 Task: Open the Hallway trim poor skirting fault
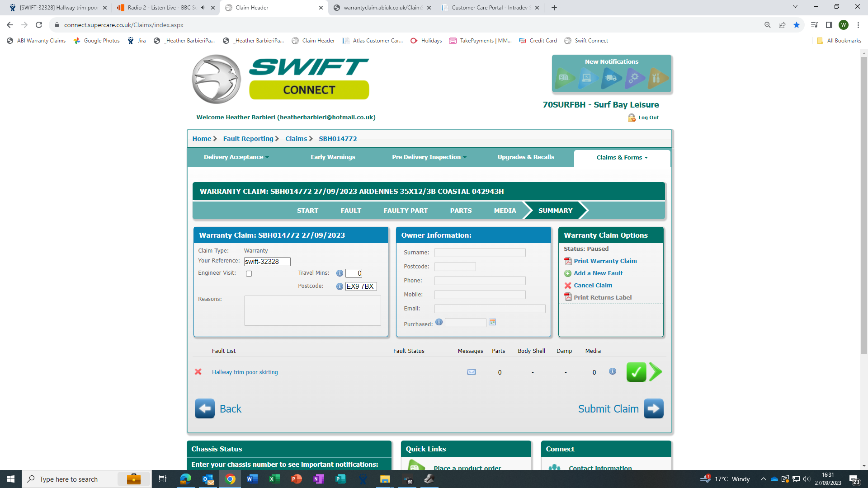click(x=245, y=372)
